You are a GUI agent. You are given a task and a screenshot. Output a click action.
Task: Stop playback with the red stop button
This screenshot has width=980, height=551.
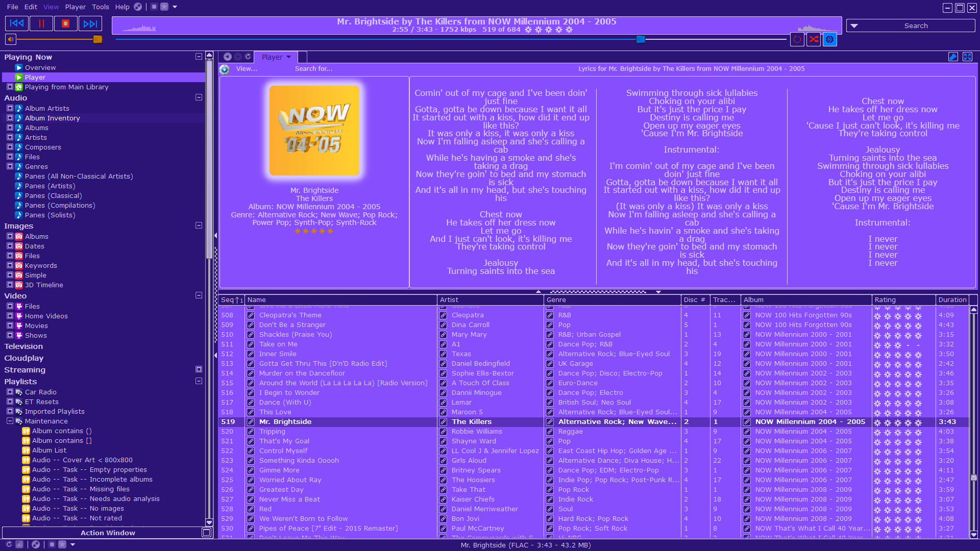[65, 23]
